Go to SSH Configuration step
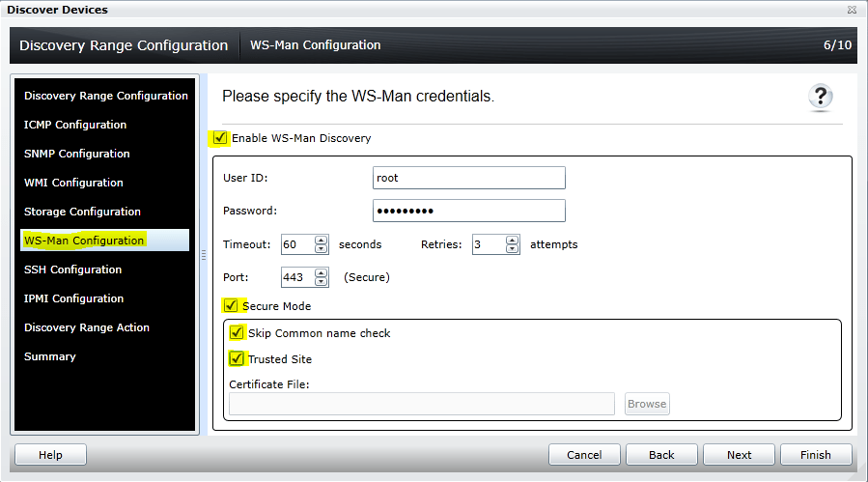 [x=73, y=269]
